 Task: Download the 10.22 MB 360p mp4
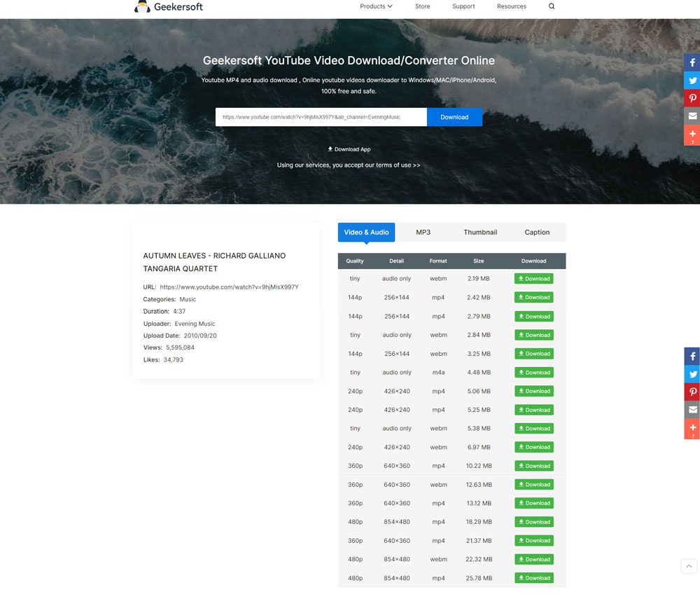point(534,466)
